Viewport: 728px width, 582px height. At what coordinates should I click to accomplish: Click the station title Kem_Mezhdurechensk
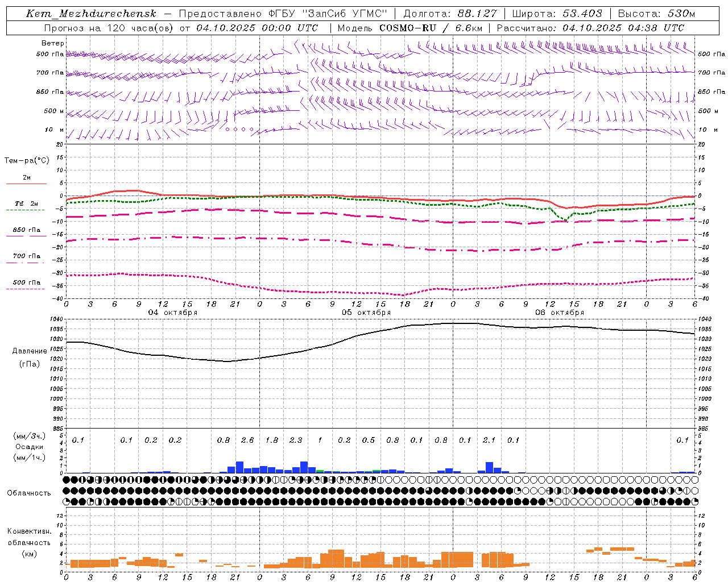pos(91,14)
